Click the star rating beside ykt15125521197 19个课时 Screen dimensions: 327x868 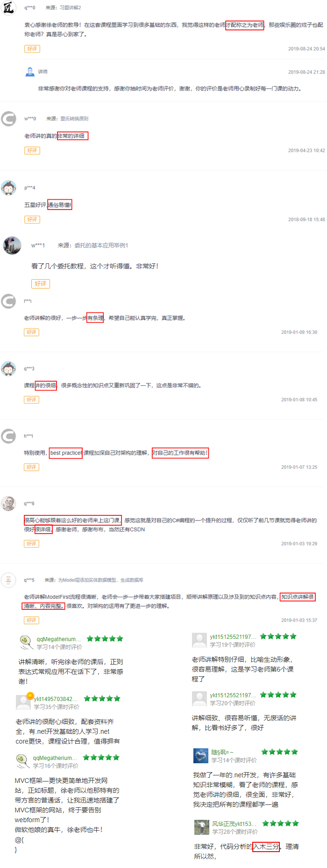coord(278,636)
